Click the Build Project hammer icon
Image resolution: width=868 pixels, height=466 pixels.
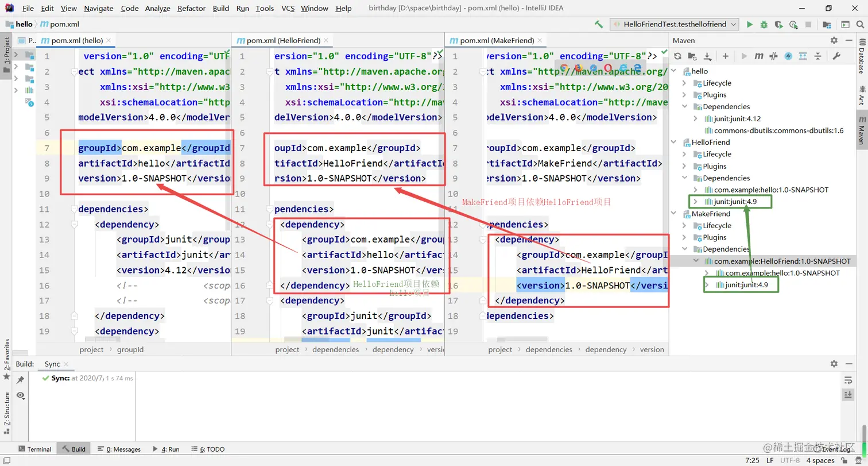(599, 25)
